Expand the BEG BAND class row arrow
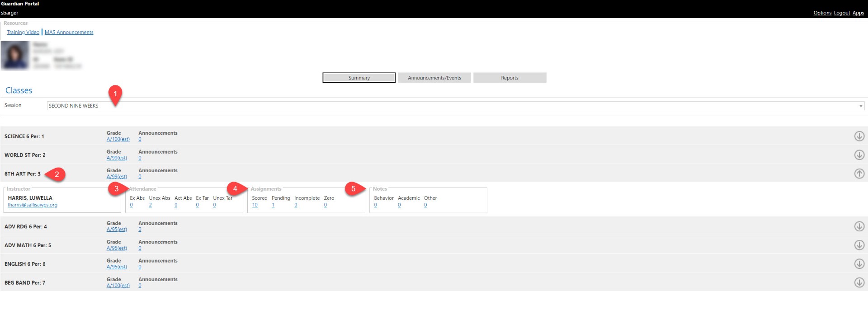The height and width of the screenshot is (324, 868). click(x=859, y=282)
